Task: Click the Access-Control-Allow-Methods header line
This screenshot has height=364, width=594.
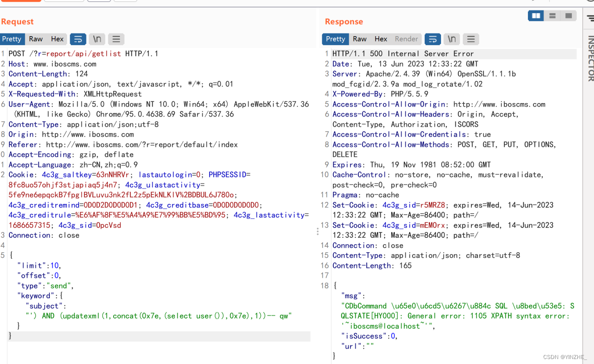Action: click(444, 150)
